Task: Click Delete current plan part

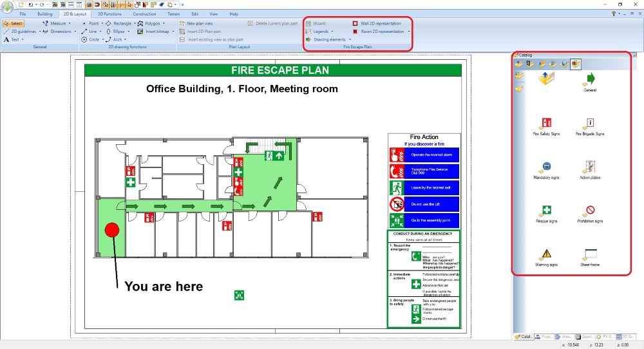Action: 272,23
